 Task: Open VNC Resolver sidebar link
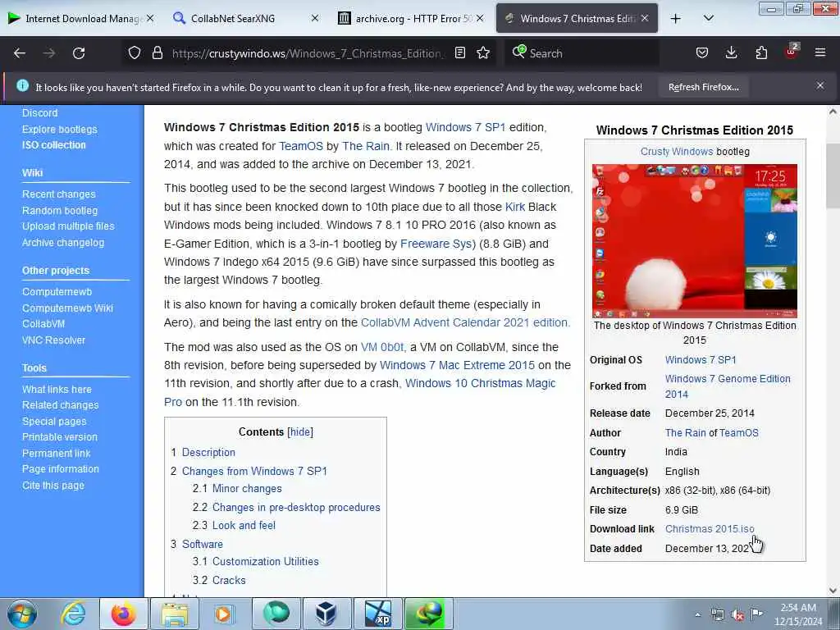53,340
